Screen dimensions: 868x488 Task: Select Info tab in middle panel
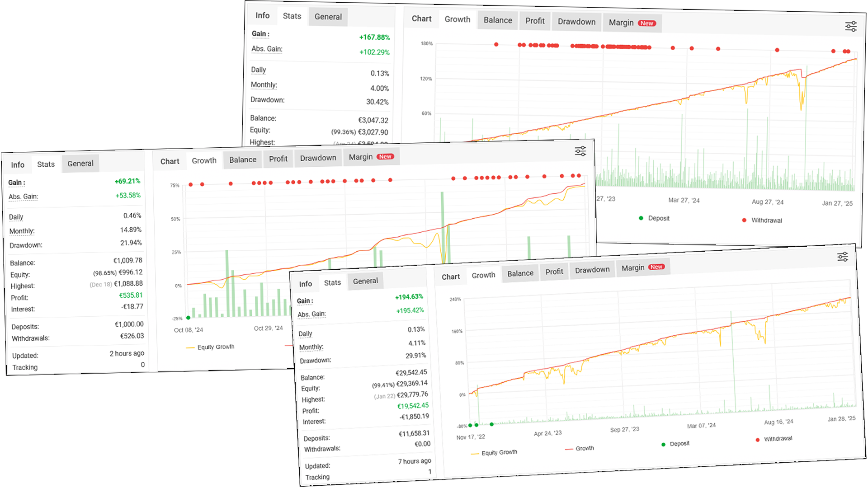click(18, 165)
